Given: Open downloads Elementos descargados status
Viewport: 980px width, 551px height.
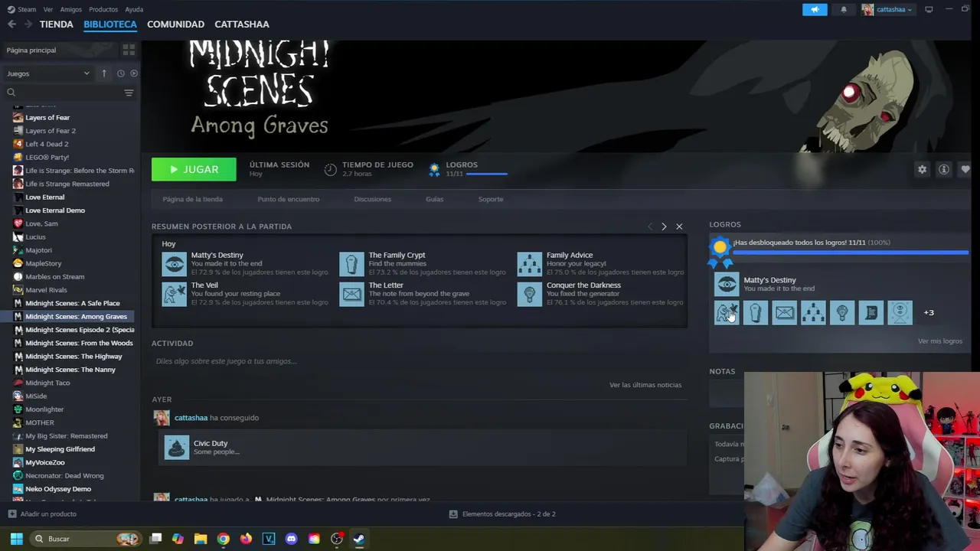Looking at the screenshot, I should (502, 514).
